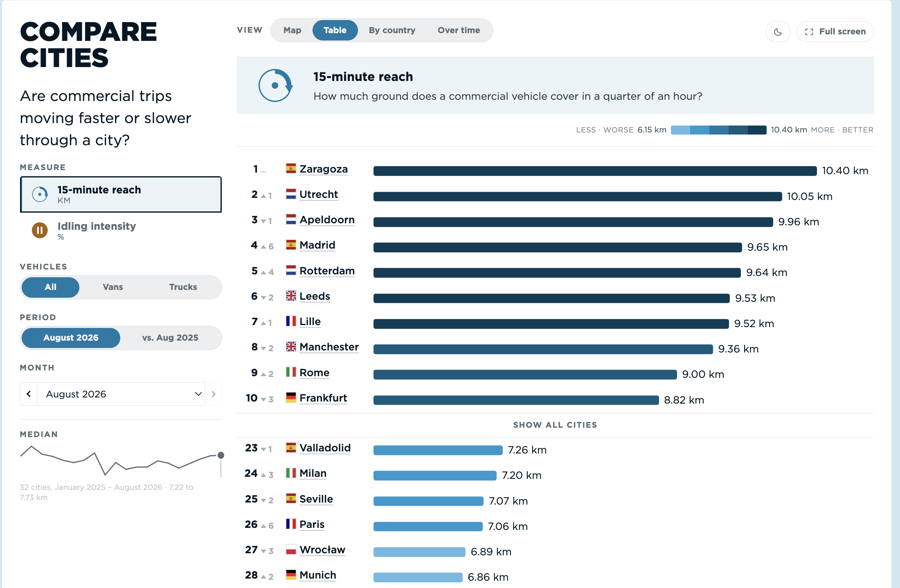This screenshot has width=900, height=588.
Task: Click the Spain flag next to Zaragoza
Action: (291, 168)
